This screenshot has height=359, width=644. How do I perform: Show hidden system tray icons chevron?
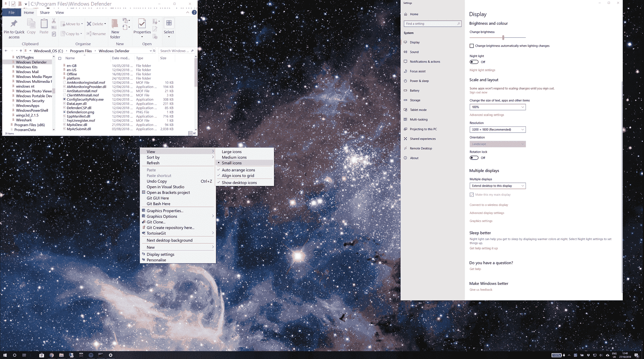click(x=569, y=355)
